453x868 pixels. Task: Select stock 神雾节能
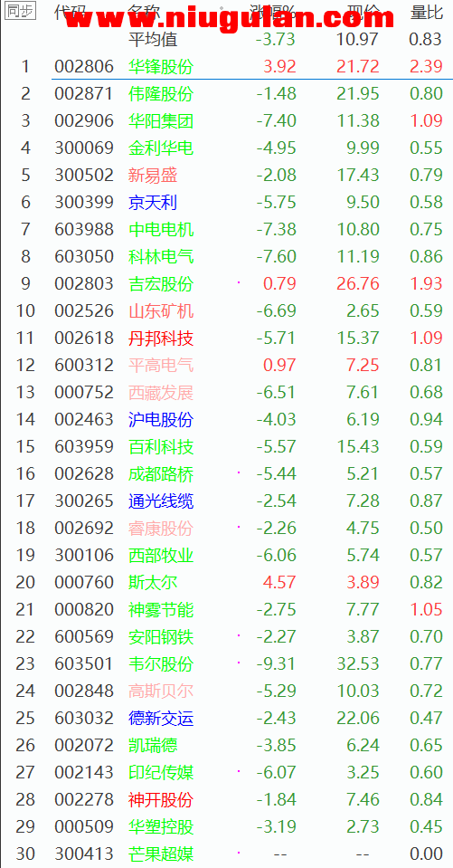[x=161, y=609]
